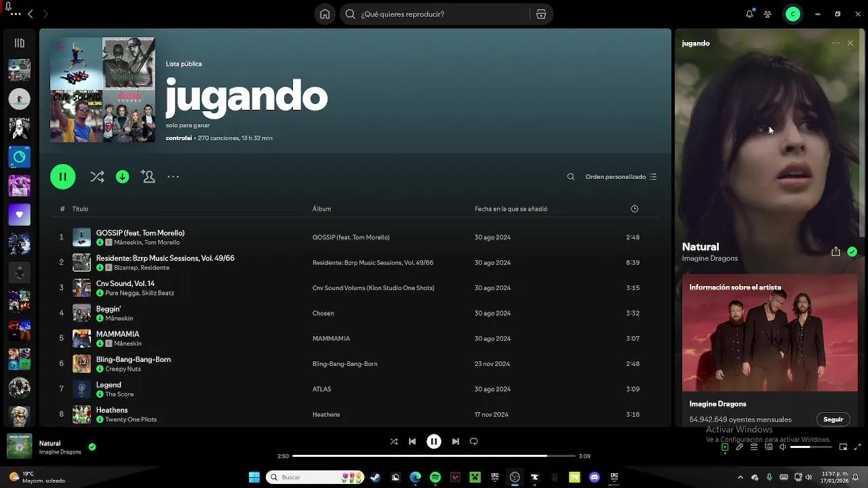Click the jugando playlist cover collage
Viewport: 868px width, 488px height.
[102, 89]
